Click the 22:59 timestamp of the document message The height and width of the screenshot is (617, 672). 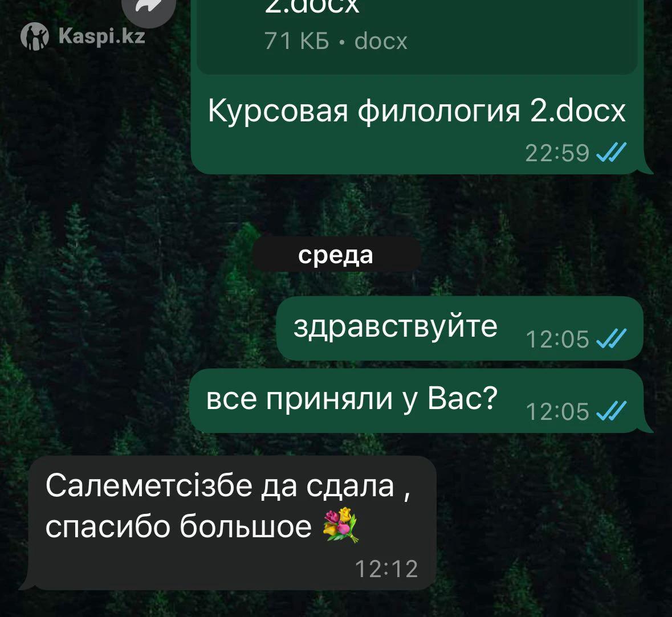click(x=557, y=153)
